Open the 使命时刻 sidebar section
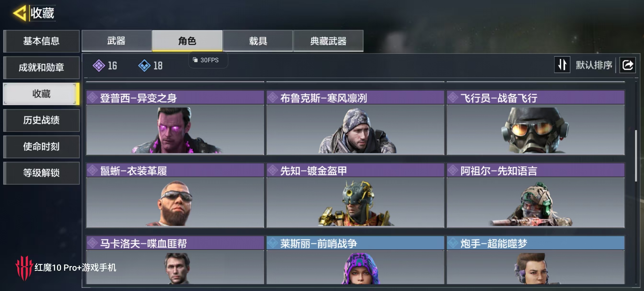 click(x=41, y=147)
